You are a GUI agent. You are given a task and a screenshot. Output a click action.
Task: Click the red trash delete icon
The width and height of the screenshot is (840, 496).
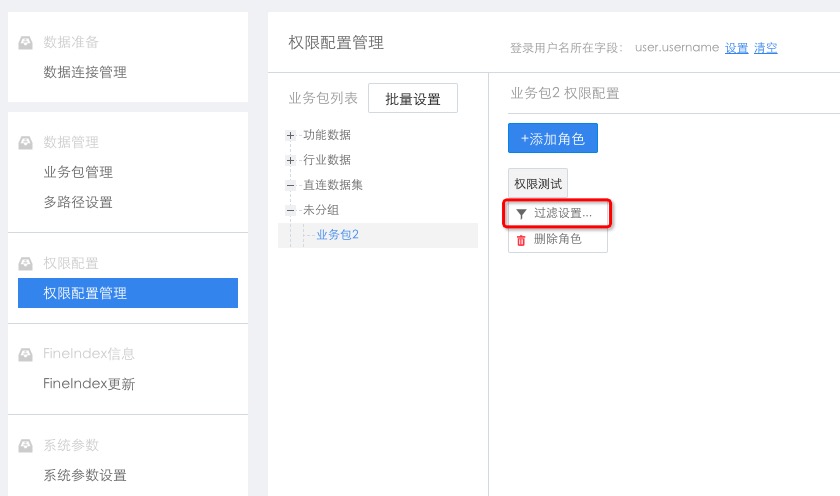click(x=521, y=240)
